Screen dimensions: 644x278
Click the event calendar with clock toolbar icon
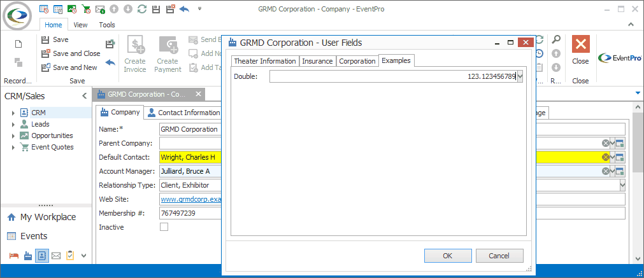click(44, 9)
